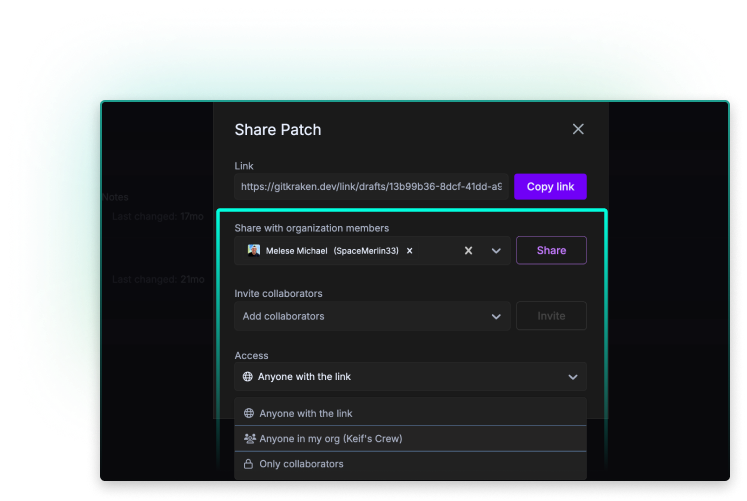This screenshot has width=747, height=501.
Task: Click the Share button
Action: pyautogui.click(x=551, y=251)
